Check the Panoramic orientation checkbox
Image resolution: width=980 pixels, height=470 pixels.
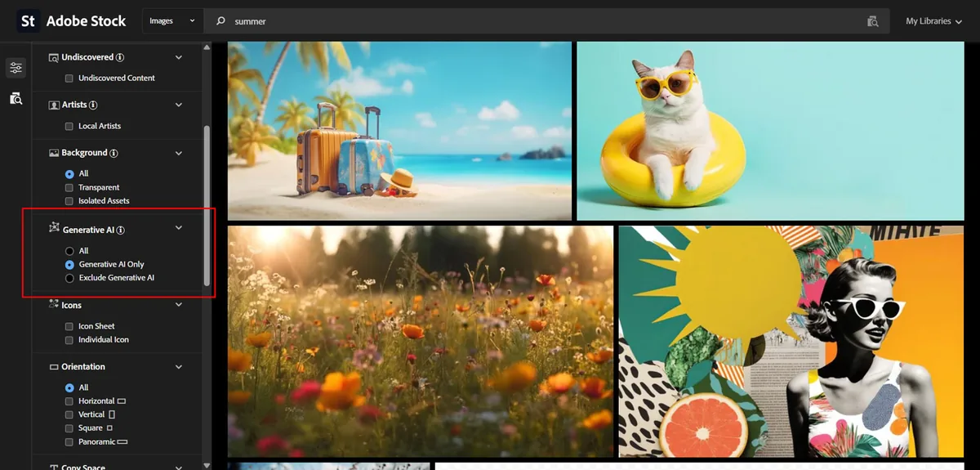(69, 441)
